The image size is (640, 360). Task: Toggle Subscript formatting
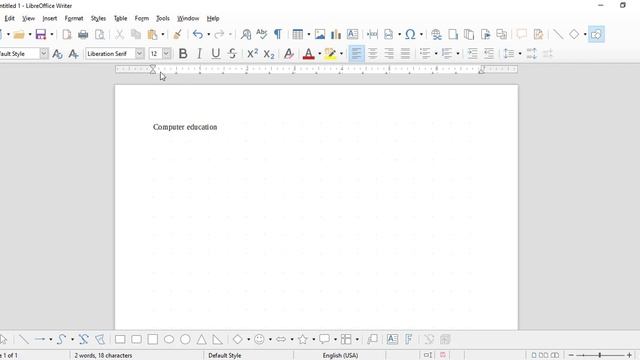tap(269, 53)
